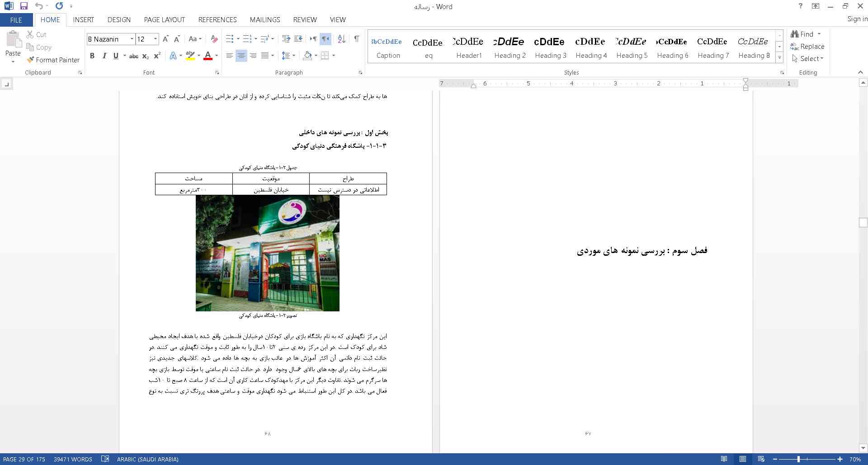868x465 pixels.
Task: Open the FILE tab
Action: point(16,20)
